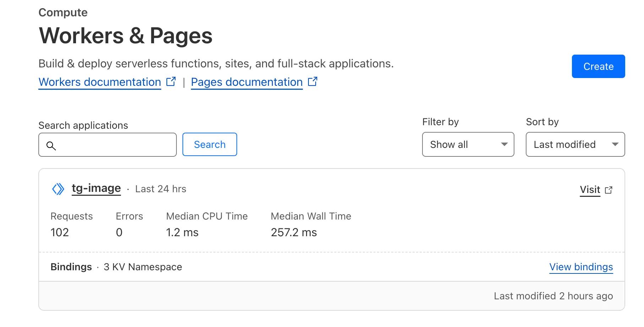Click the magnifier icon in search field

(x=51, y=145)
